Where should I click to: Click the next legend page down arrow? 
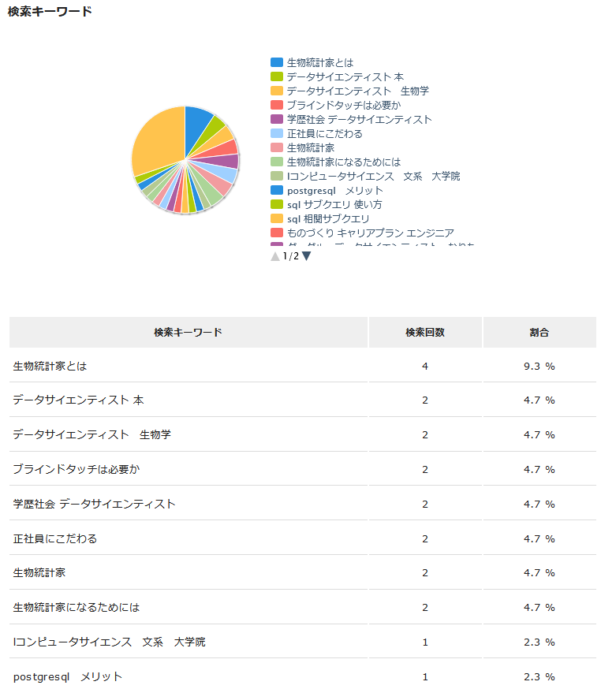[307, 256]
